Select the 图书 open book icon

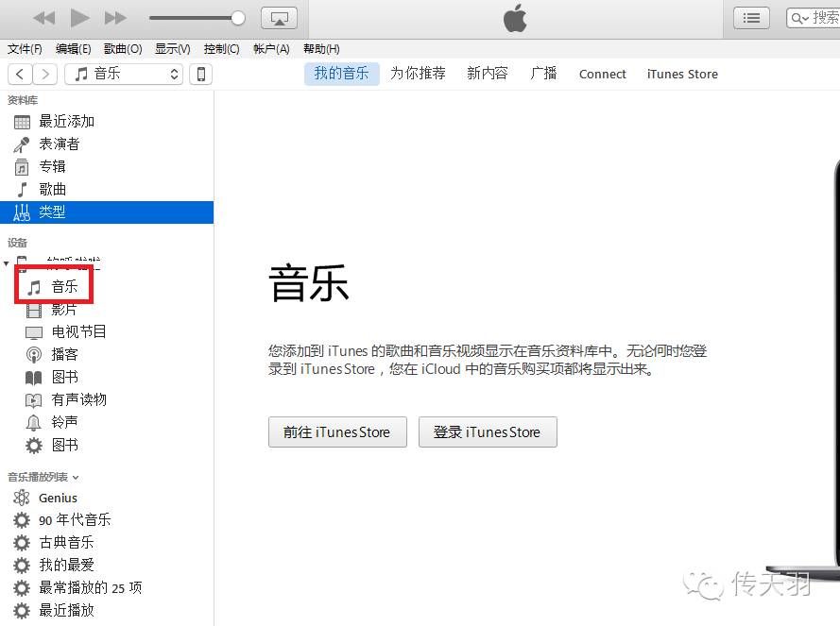coord(34,378)
